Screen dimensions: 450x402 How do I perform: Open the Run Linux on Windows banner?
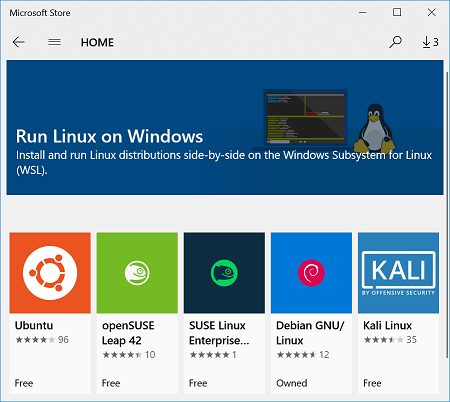tap(225, 127)
